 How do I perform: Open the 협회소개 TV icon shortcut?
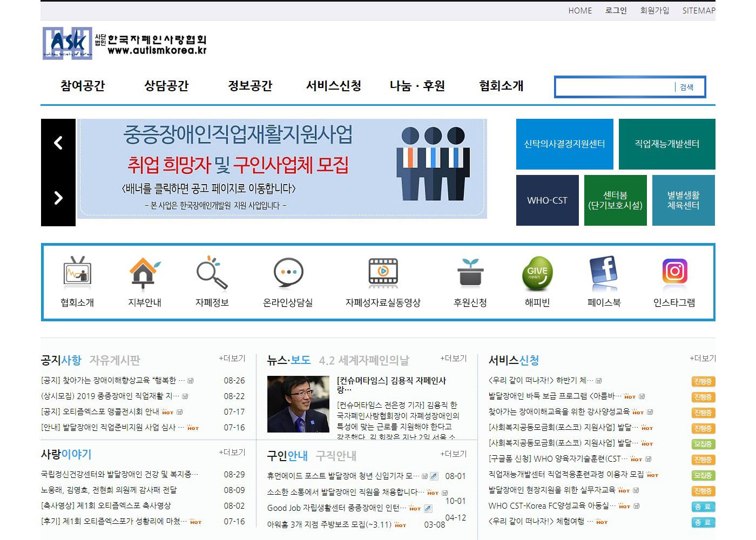click(x=77, y=273)
